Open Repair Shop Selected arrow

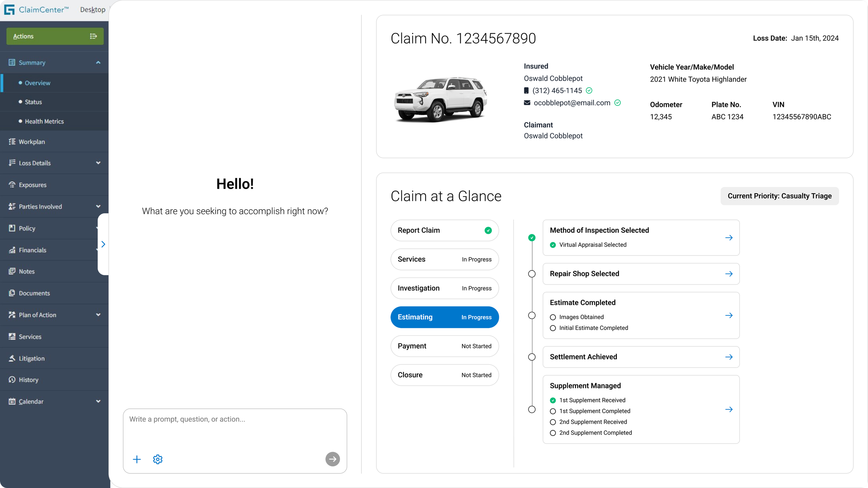coord(729,274)
